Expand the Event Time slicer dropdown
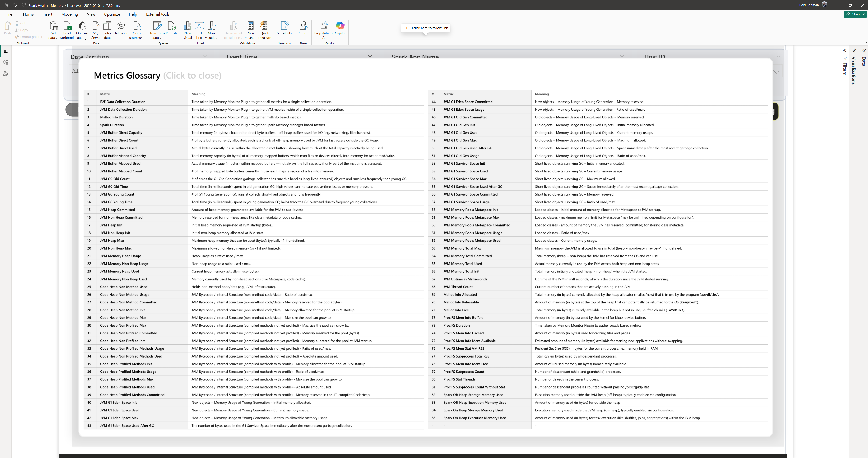The image size is (868, 458). click(x=370, y=56)
